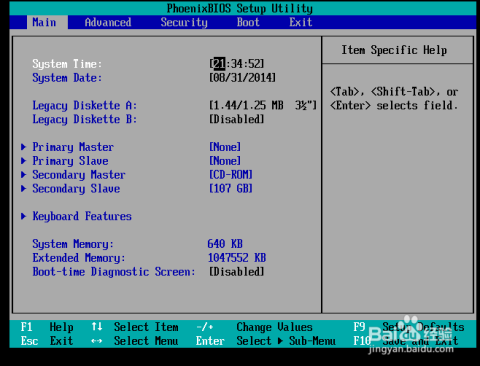Change Legacy Diskette B Disabled value
480x366 pixels.
coord(237,119)
